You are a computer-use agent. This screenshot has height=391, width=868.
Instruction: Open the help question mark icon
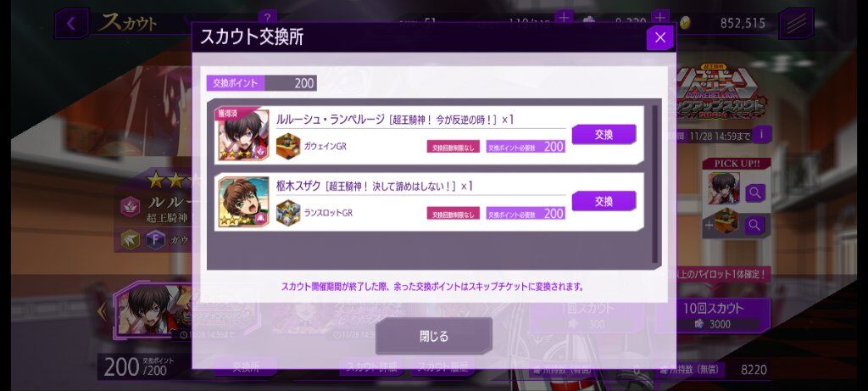[x=267, y=17]
